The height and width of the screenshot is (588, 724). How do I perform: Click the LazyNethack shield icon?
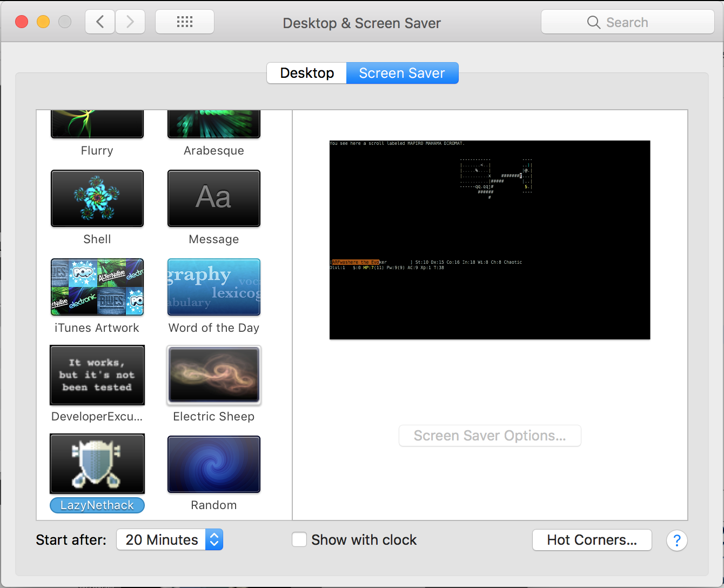click(x=97, y=464)
